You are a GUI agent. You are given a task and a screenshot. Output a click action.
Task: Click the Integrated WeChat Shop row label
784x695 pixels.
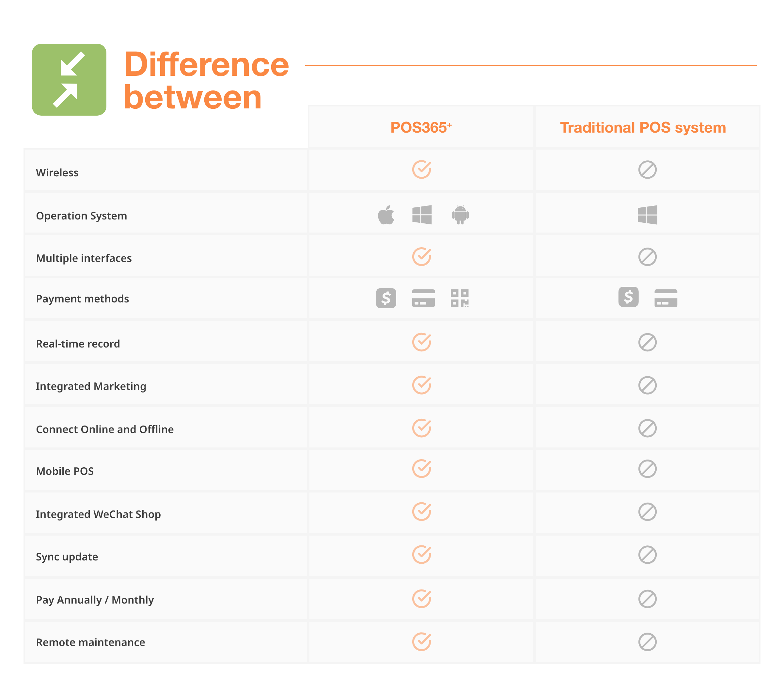click(x=98, y=514)
